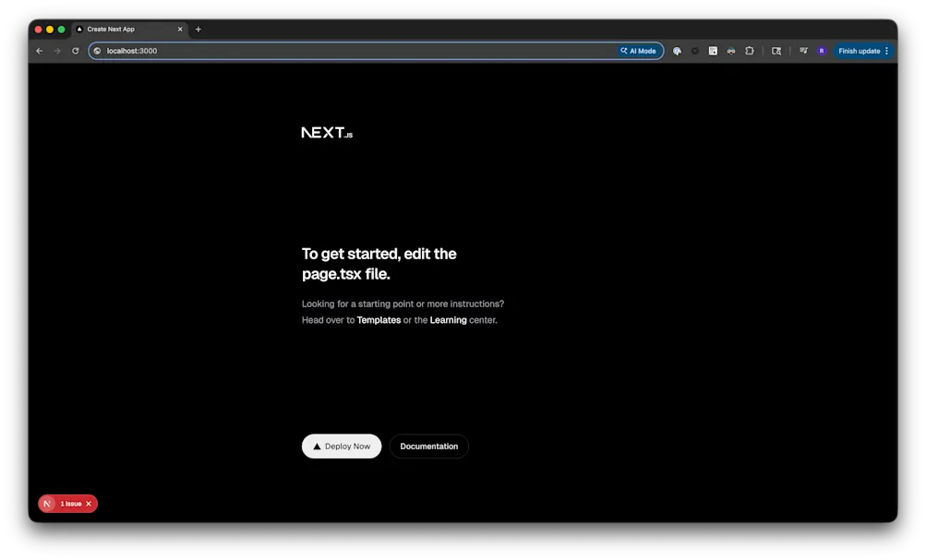Viewport: 926px width, 560px height.
Task: View site information icon in address bar
Action: (x=98, y=51)
